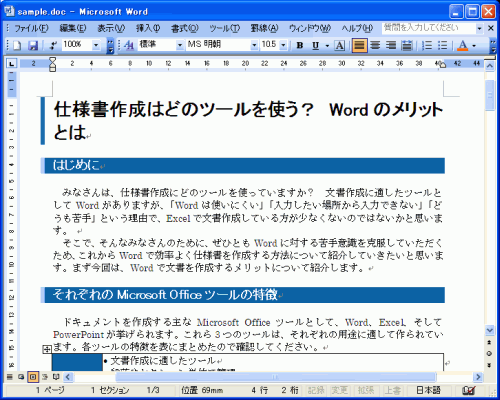Image resolution: width=500 pixels, height=400 pixels.
Task: Open the style dropdown showing 標準
Action: pos(180,45)
